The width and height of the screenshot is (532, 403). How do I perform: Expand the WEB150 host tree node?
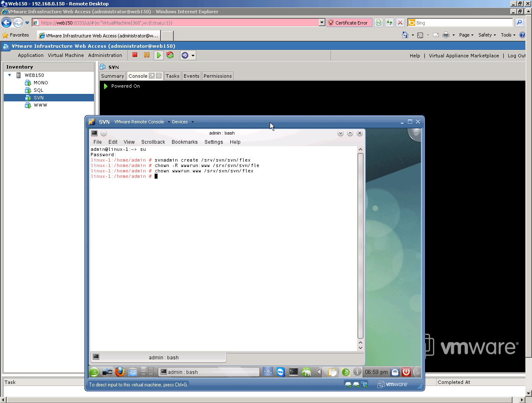click(10, 75)
